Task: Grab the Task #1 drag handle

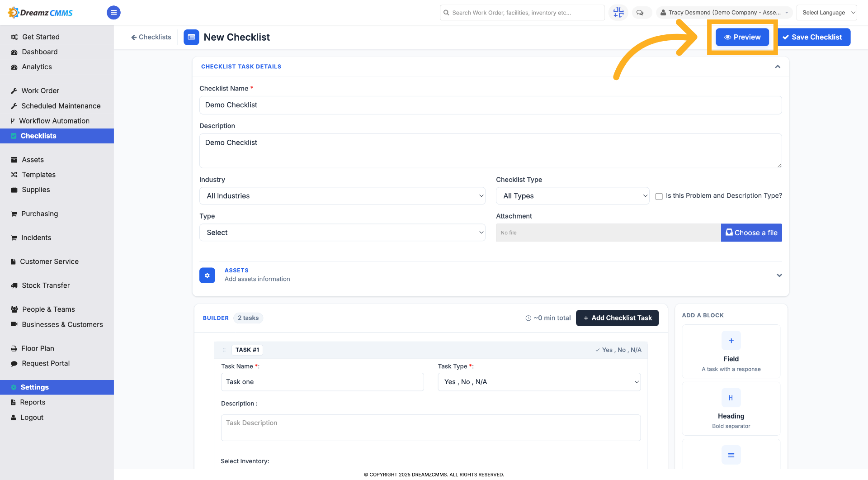Action: tap(224, 350)
